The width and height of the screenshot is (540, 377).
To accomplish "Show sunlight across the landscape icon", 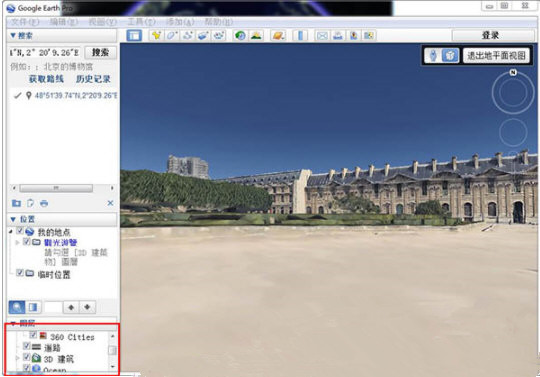I will pos(256,35).
